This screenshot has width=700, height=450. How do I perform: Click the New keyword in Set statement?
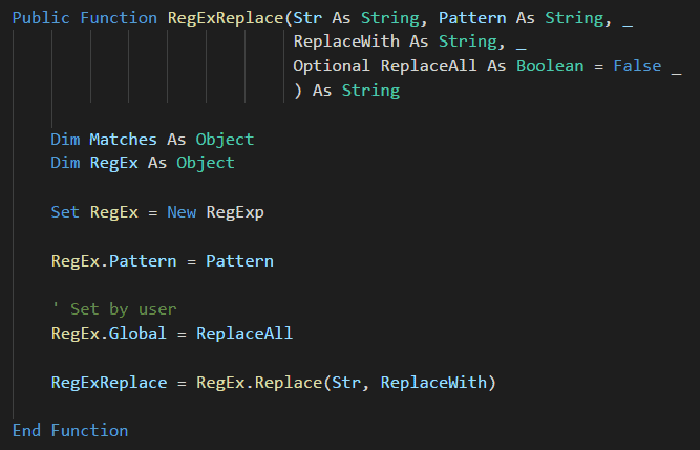181,212
